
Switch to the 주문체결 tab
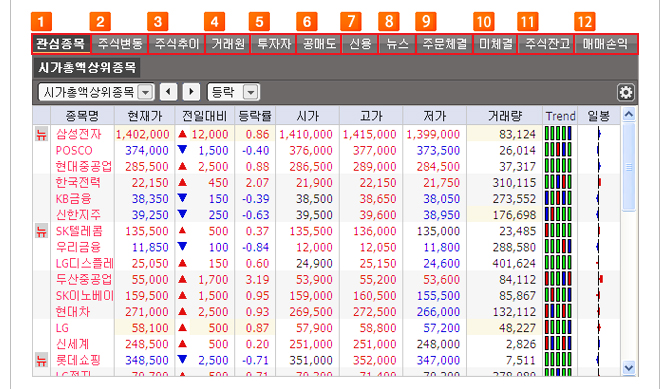point(445,44)
